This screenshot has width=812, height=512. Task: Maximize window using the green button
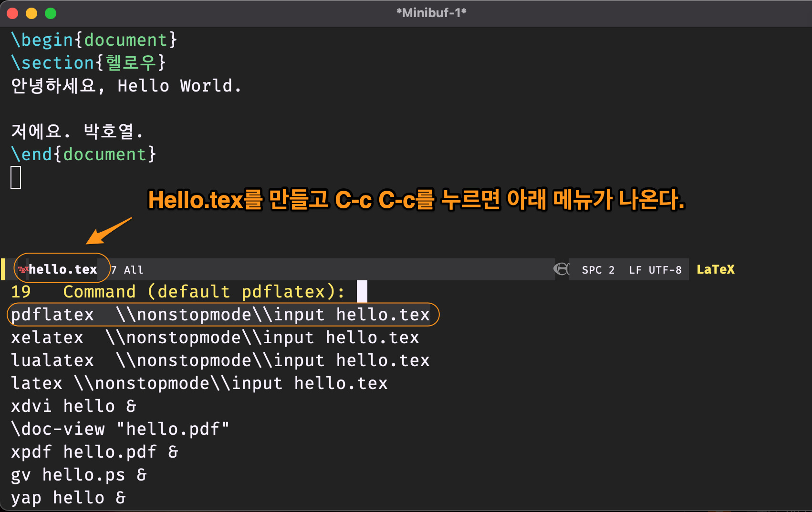(x=51, y=13)
